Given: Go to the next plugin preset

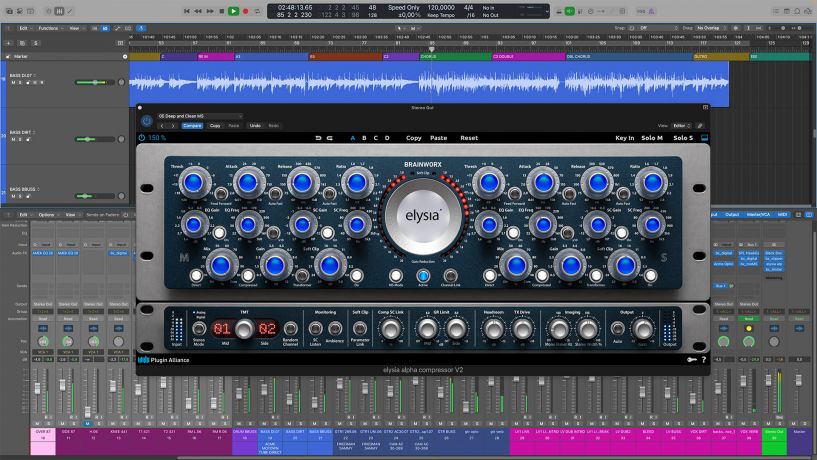Looking at the screenshot, I should tap(173, 126).
